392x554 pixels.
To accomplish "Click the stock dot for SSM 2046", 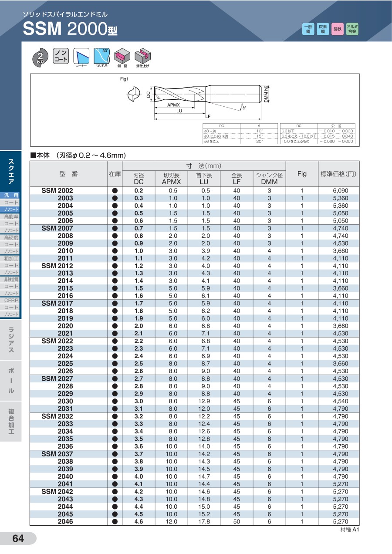I will tap(115, 522).
